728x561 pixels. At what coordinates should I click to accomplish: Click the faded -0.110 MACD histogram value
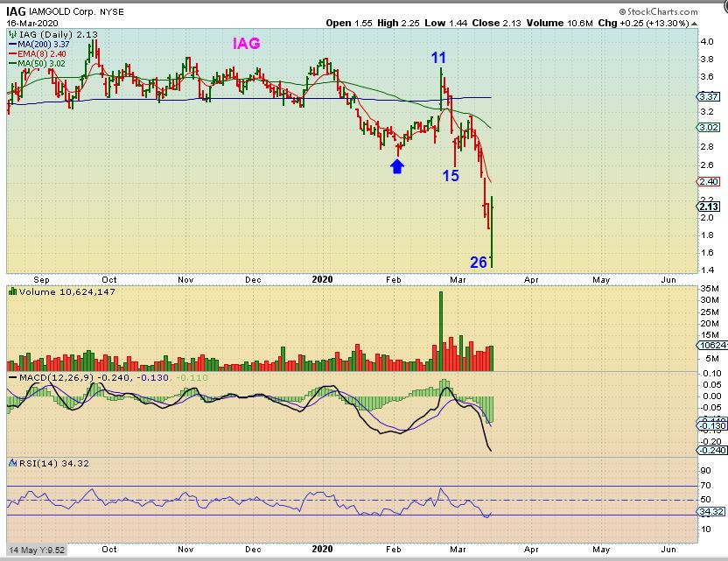click(x=192, y=377)
